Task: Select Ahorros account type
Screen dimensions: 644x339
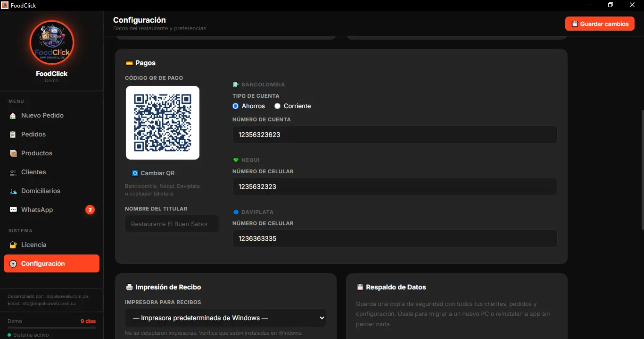Action: point(236,106)
